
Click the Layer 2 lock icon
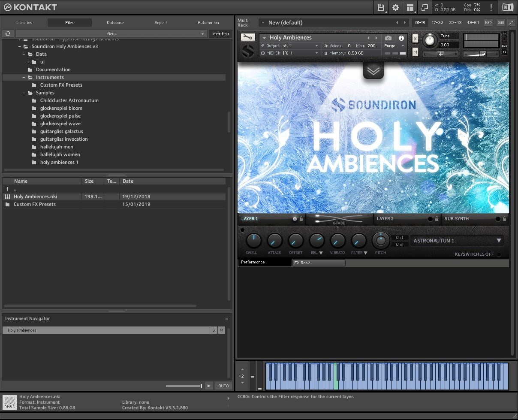click(437, 219)
